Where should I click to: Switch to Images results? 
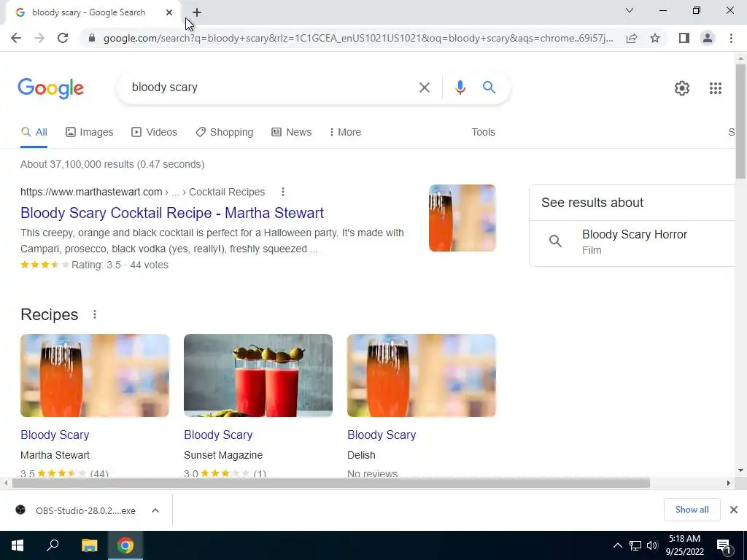click(x=90, y=133)
